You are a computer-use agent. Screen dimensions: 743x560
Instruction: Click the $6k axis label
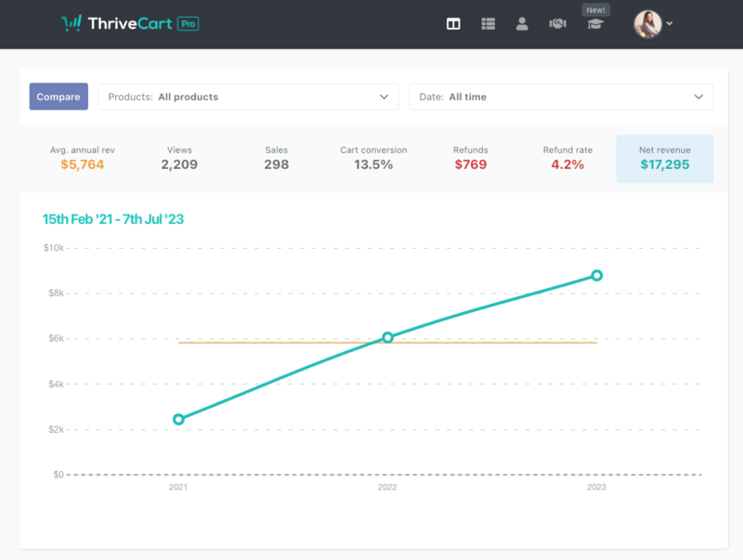point(56,338)
